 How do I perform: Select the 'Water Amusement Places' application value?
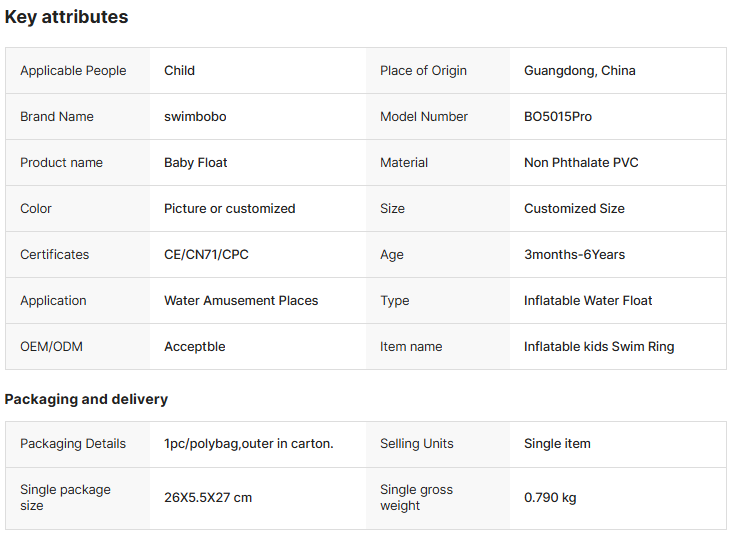241,301
